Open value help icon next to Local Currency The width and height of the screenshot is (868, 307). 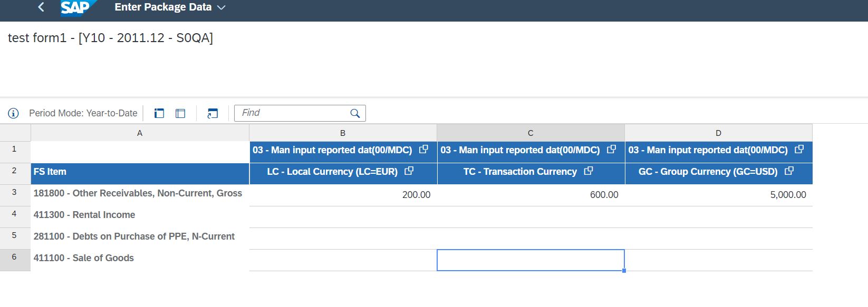[x=409, y=171]
